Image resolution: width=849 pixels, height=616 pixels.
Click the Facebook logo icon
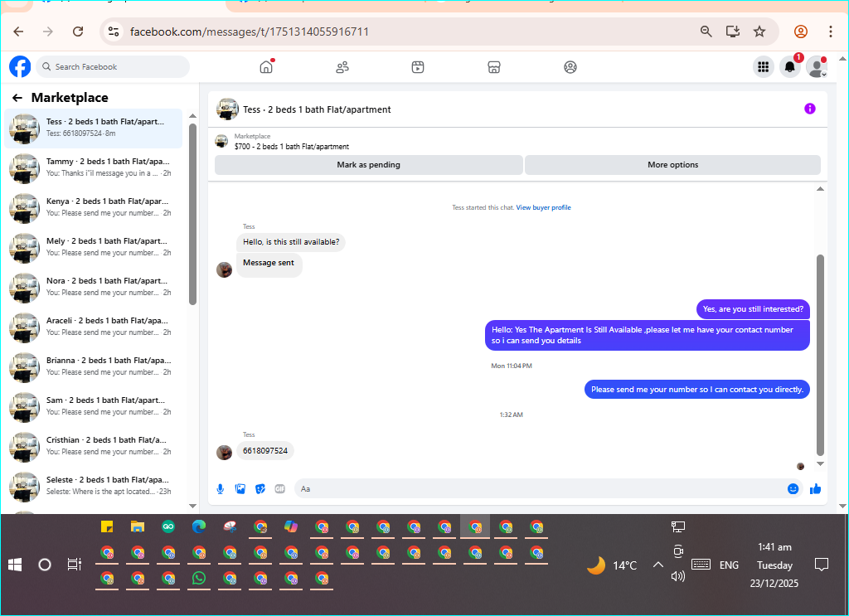pos(20,66)
